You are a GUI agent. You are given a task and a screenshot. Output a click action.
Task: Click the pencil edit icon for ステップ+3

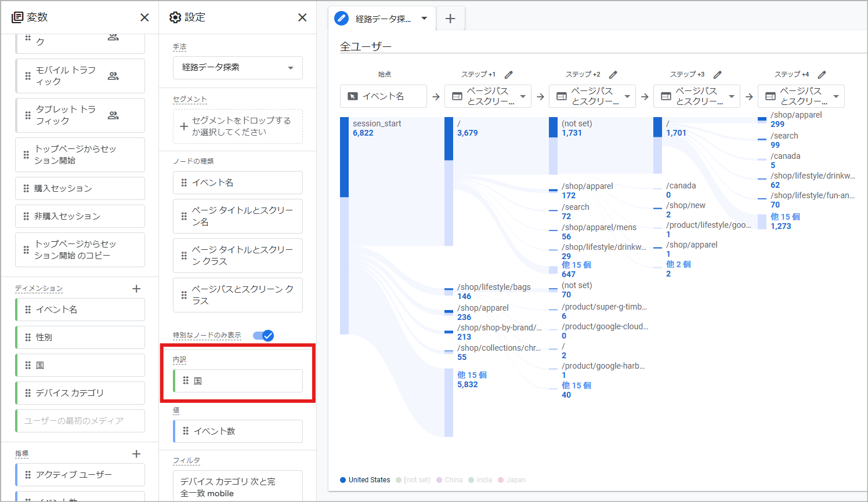tap(718, 75)
